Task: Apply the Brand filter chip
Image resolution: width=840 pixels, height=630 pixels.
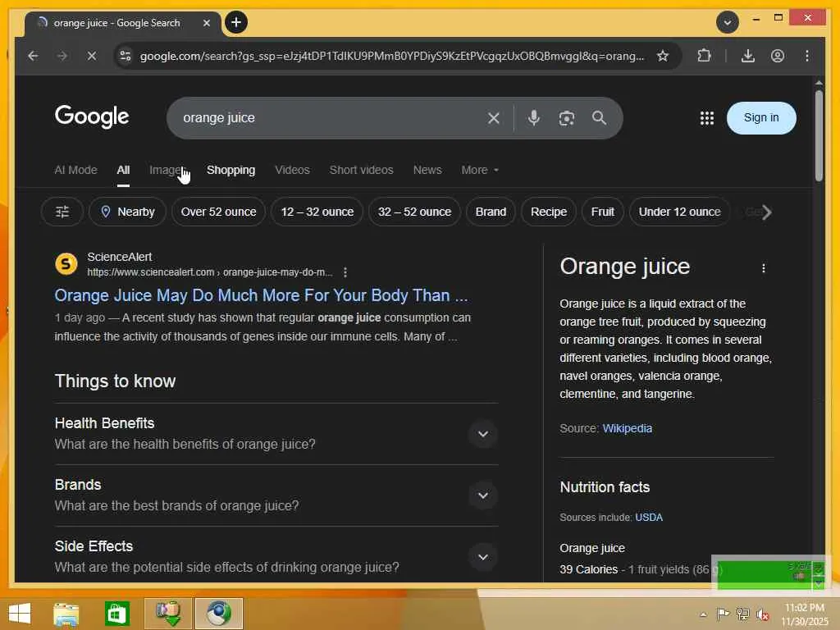Action: click(x=491, y=212)
